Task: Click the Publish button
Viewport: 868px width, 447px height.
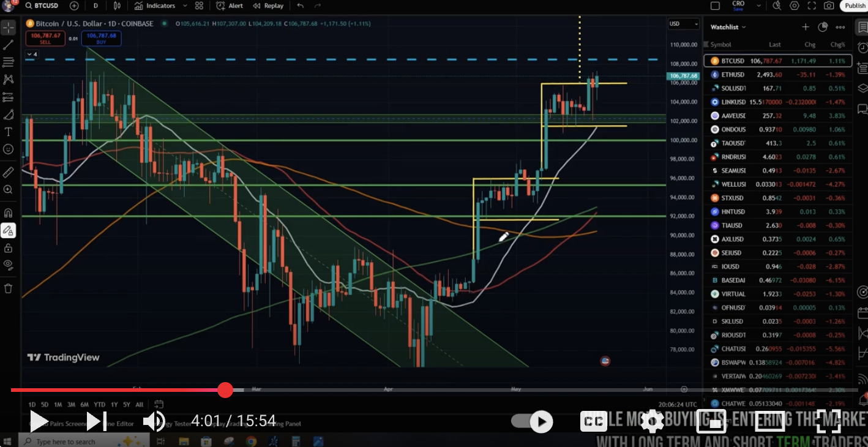Action: point(855,6)
